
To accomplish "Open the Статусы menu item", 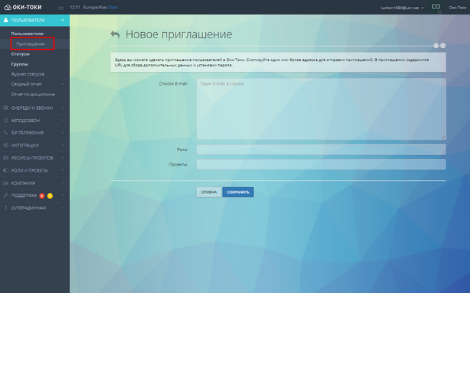I will 20,54.
